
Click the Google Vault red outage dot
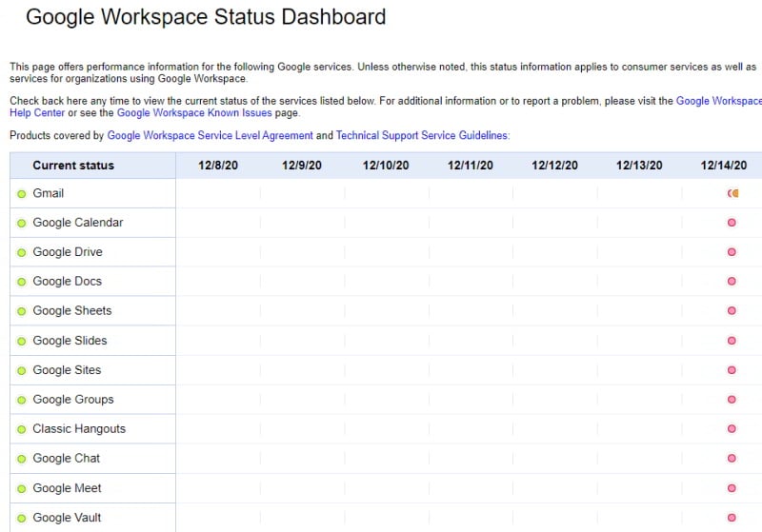point(732,518)
